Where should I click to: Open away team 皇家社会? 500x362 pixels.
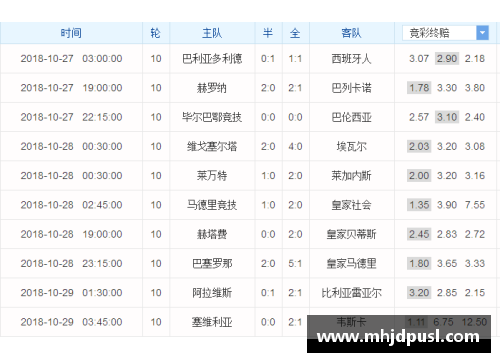tap(351, 205)
